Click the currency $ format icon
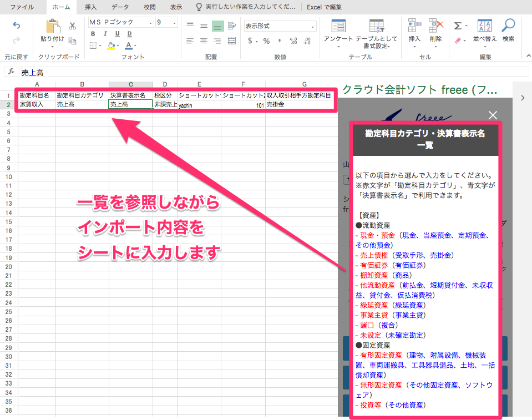Screen dimensions: 532x420 tap(250, 41)
